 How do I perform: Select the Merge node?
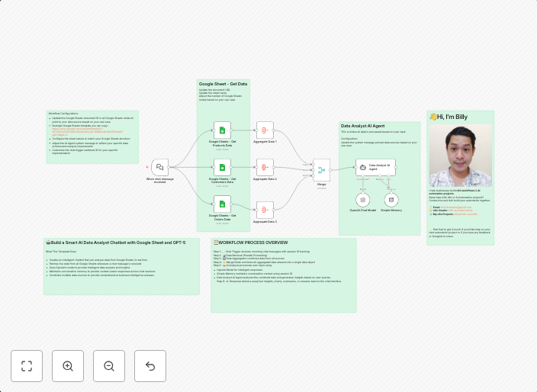click(x=322, y=170)
